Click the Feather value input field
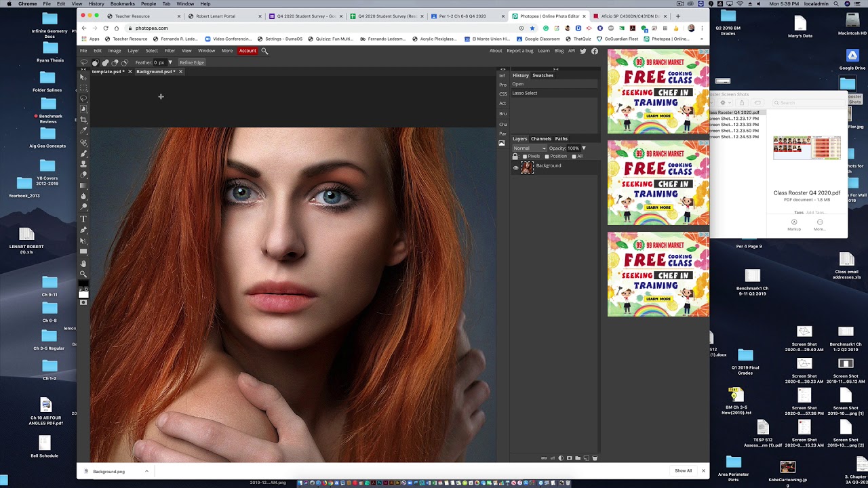 click(159, 62)
